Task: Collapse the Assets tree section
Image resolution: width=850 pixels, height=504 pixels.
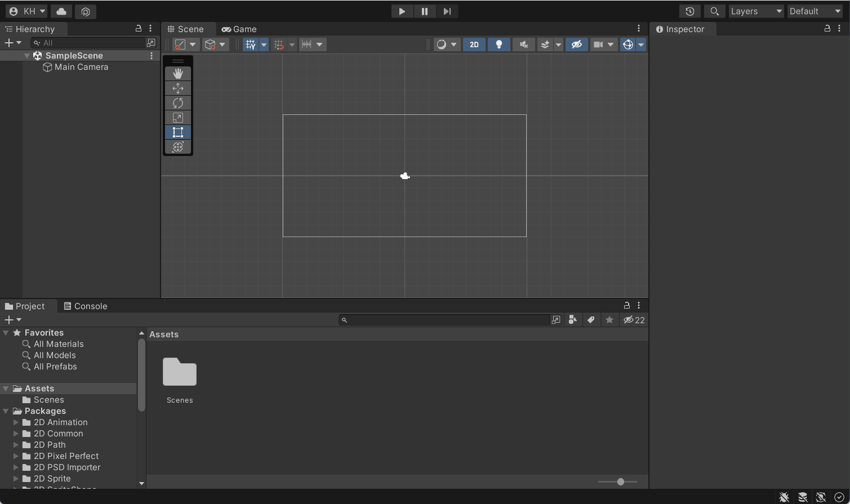Action: click(6, 389)
